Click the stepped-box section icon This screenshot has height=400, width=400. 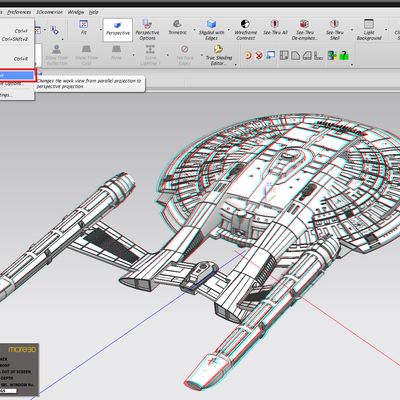307,55
